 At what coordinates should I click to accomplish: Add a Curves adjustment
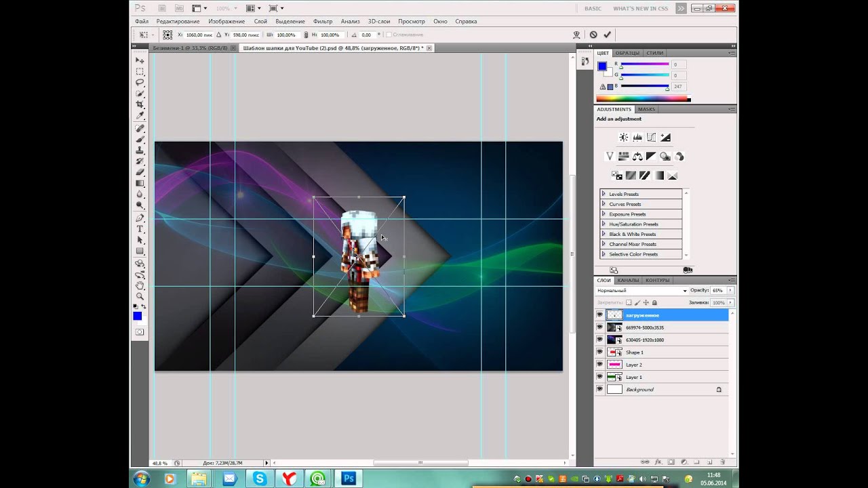(651, 138)
